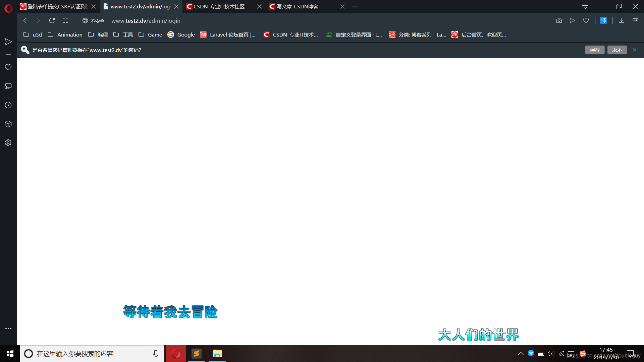Image resolution: width=644 pixels, height=362 pixels.
Task: Open History from the sidebar clock icon
Action: pos(8,105)
